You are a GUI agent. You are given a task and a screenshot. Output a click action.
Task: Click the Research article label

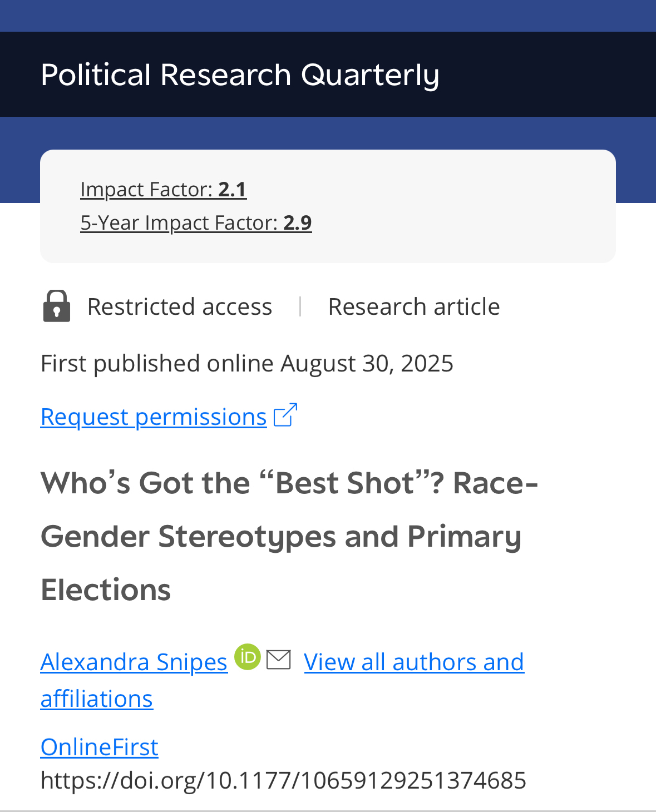pos(414,307)
